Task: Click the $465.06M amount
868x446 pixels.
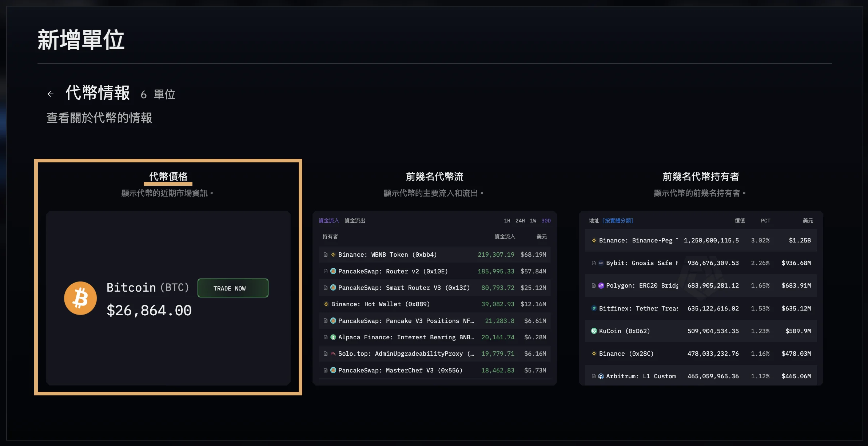Action: point(796,376)
